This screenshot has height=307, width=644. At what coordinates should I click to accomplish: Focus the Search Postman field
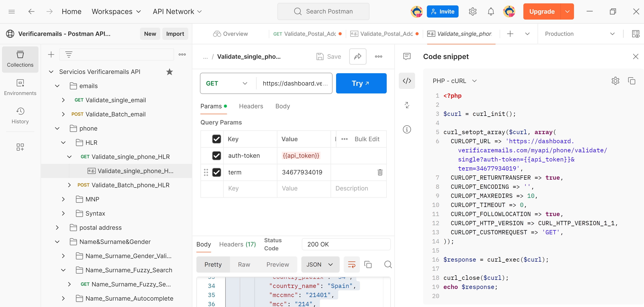(323, 11)
